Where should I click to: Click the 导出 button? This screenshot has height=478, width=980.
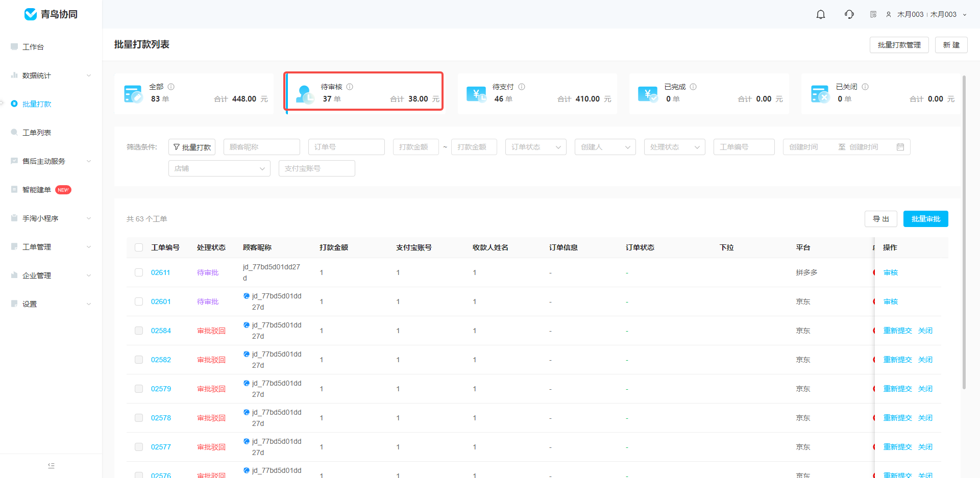point(881,219)
